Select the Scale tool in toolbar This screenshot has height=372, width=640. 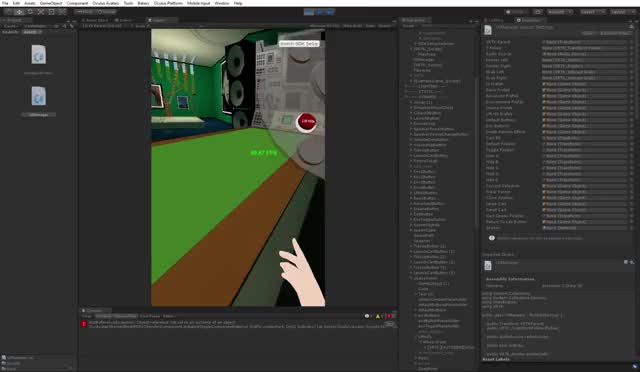click(x=41, y=12)
